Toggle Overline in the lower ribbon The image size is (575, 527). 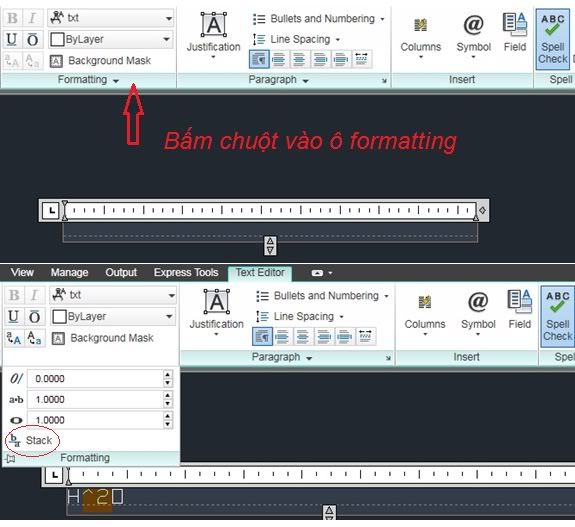click(x=34, y=316)
